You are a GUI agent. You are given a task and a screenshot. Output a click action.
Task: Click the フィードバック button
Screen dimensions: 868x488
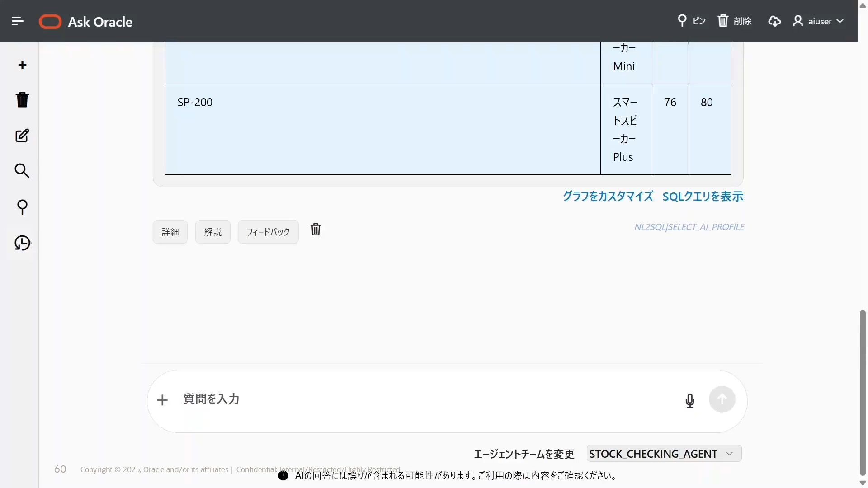tap(268, 232)
